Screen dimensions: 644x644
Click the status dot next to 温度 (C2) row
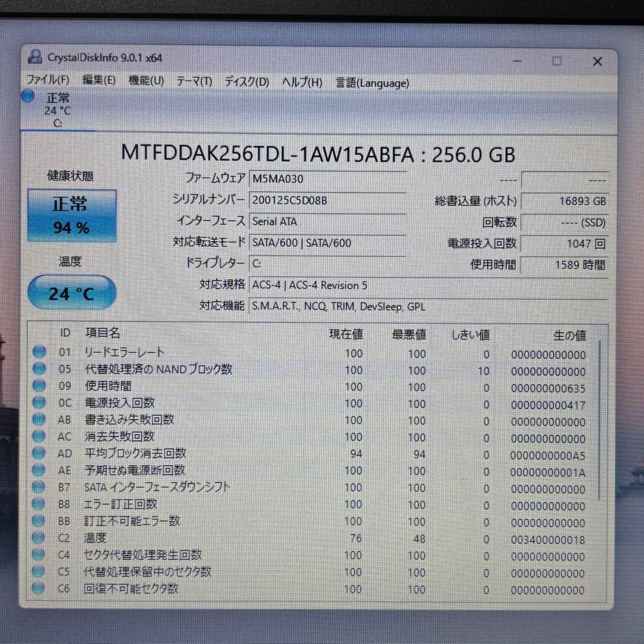click(38, 538)
